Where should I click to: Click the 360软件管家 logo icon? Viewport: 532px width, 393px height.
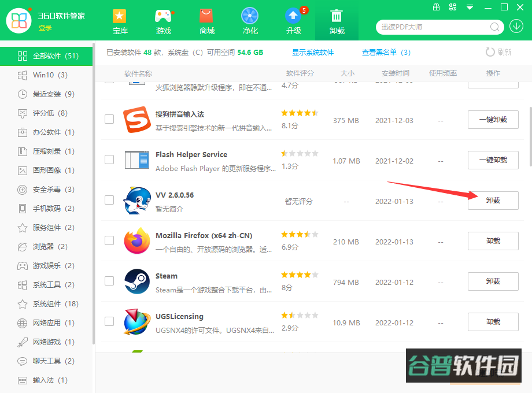(19, 21)
